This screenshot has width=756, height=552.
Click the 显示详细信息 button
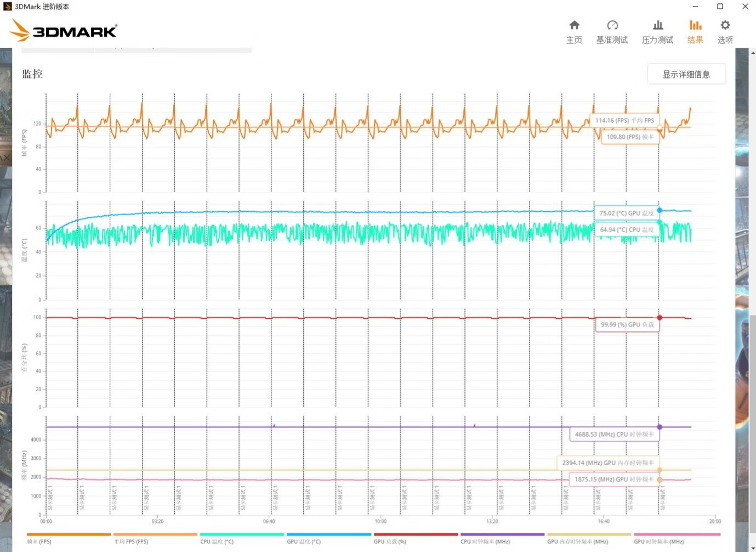[x=686, y=74]
